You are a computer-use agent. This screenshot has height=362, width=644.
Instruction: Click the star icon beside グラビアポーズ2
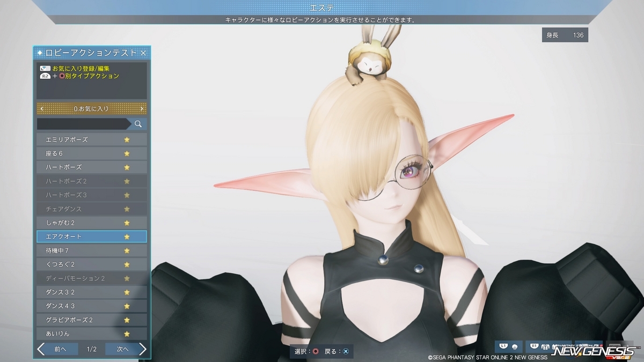[x=127, y=320]
